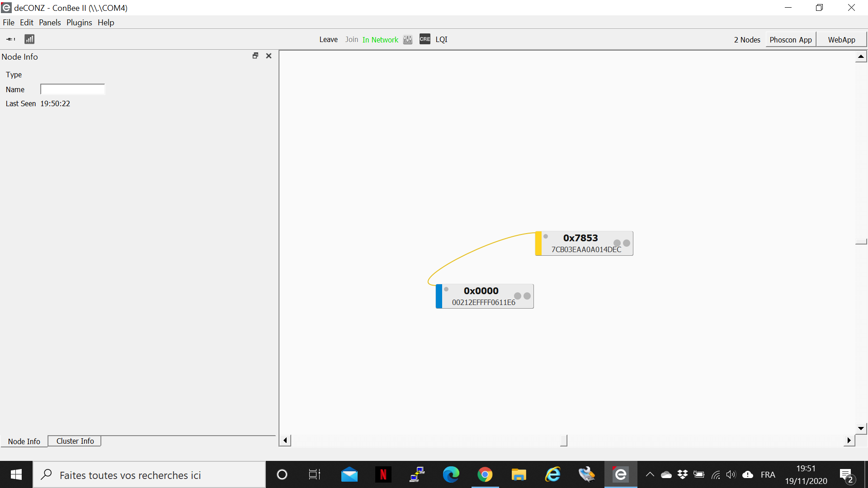
Task: Click the Last Seen time 19:50:22
Action: point(55,103)
